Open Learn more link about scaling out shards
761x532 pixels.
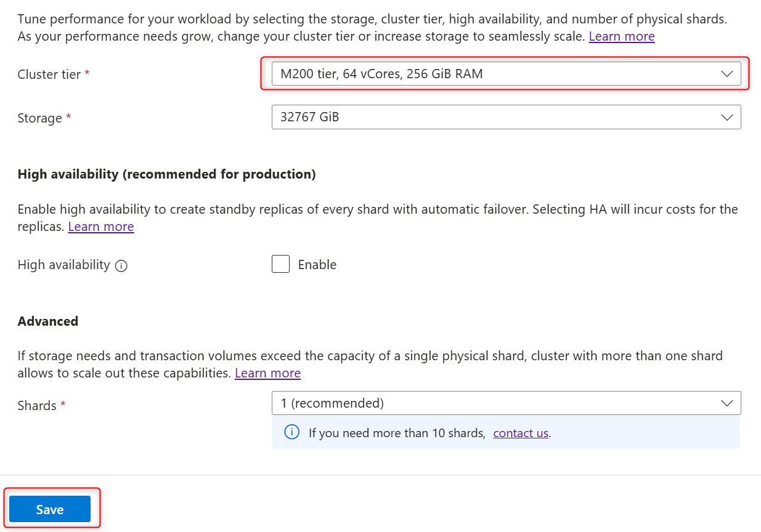267,373
